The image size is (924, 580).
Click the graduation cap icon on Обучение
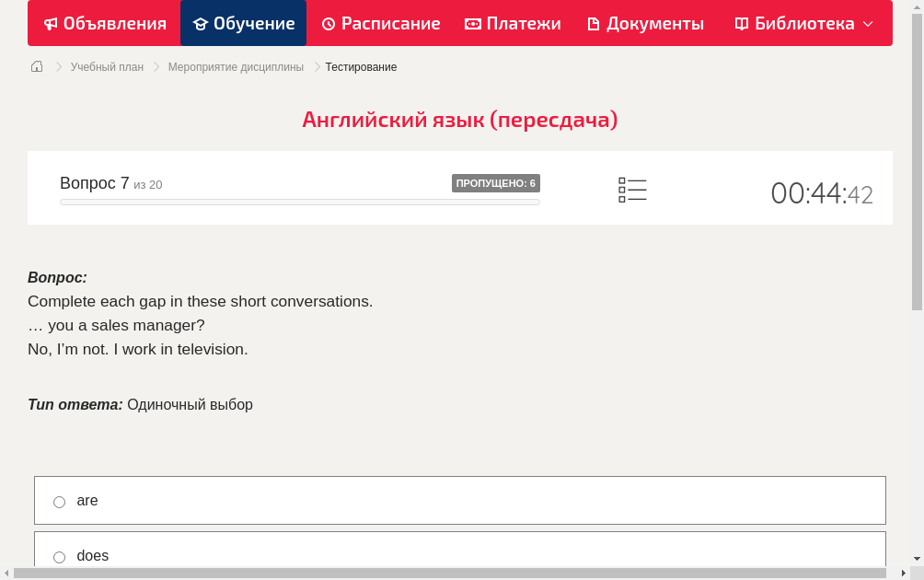click(202, 23)
